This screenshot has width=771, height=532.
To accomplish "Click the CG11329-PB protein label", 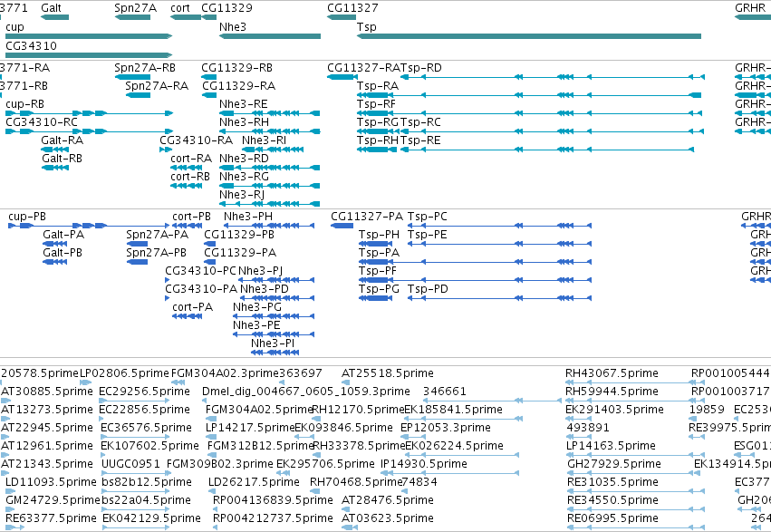I will tap(239, 235).
